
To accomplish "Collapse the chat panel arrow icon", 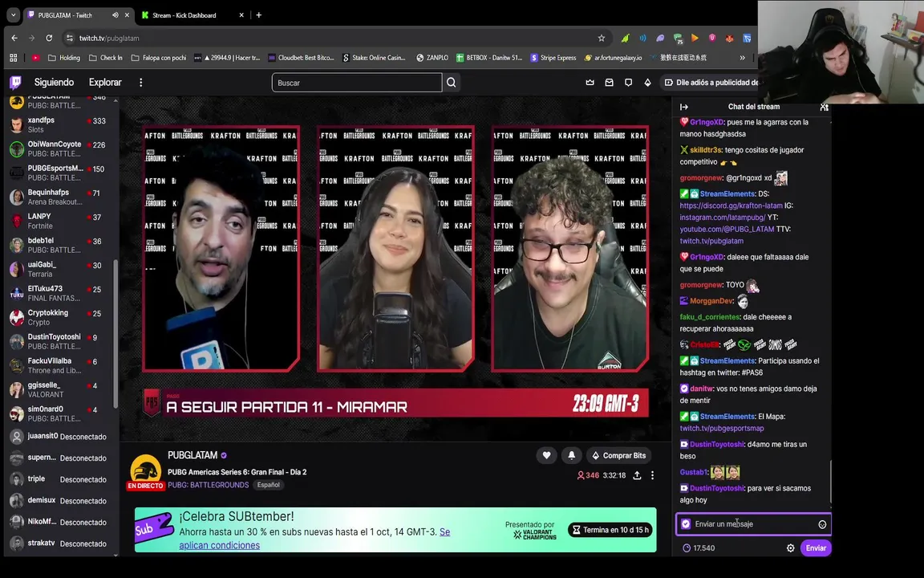I will pyautogui.click(x=684, y=107).
